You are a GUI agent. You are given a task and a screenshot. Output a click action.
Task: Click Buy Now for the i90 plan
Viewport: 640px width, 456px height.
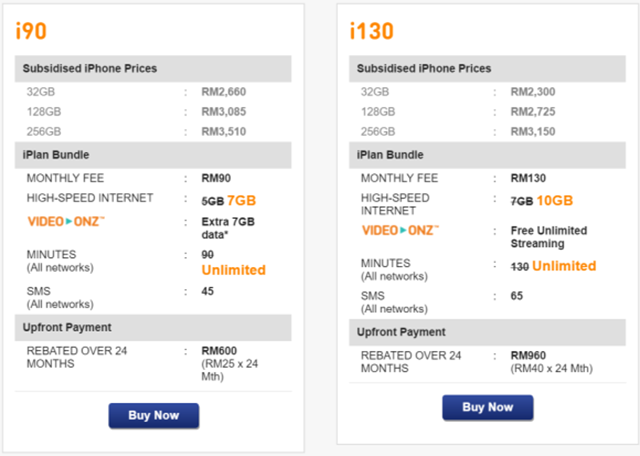click(153, 416)
